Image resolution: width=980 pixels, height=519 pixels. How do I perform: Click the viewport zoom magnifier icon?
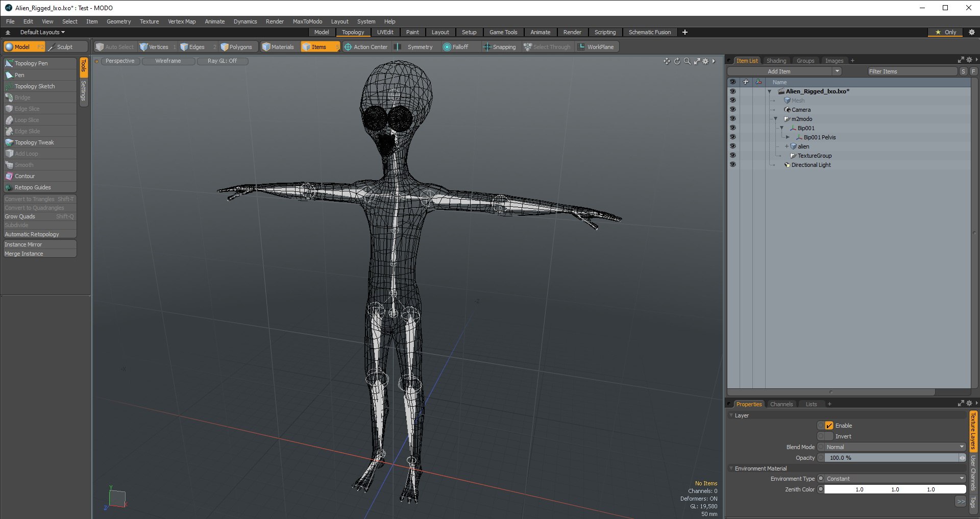687,61
